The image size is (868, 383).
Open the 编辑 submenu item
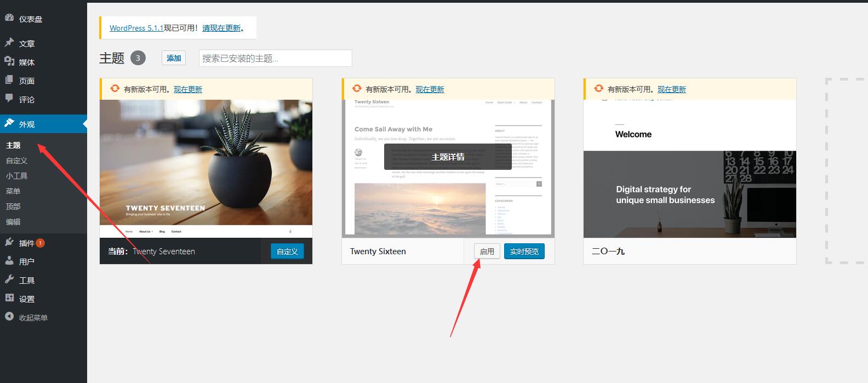point(13,222)
